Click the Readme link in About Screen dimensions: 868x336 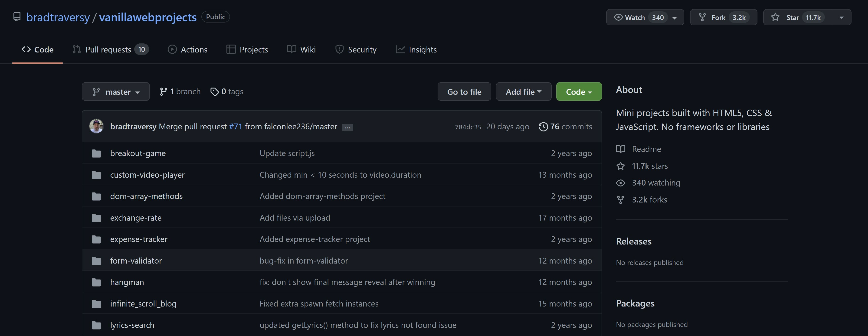[x=639, y=149]
